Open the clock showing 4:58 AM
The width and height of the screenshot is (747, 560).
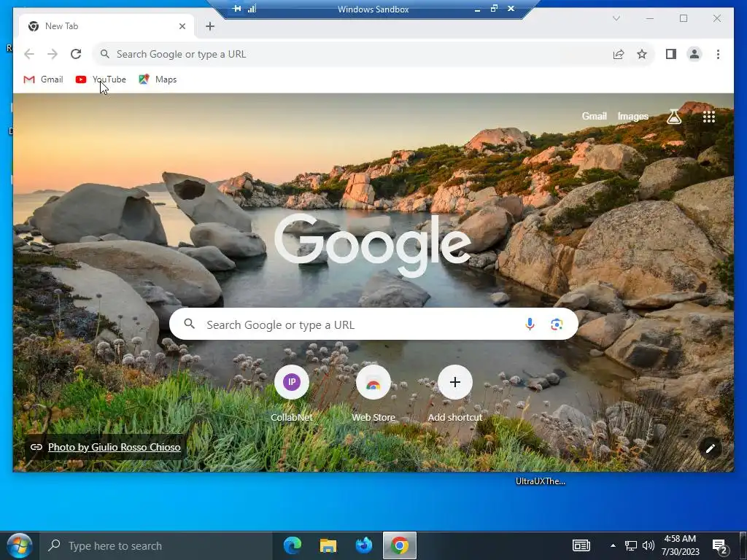click(681, 545)
